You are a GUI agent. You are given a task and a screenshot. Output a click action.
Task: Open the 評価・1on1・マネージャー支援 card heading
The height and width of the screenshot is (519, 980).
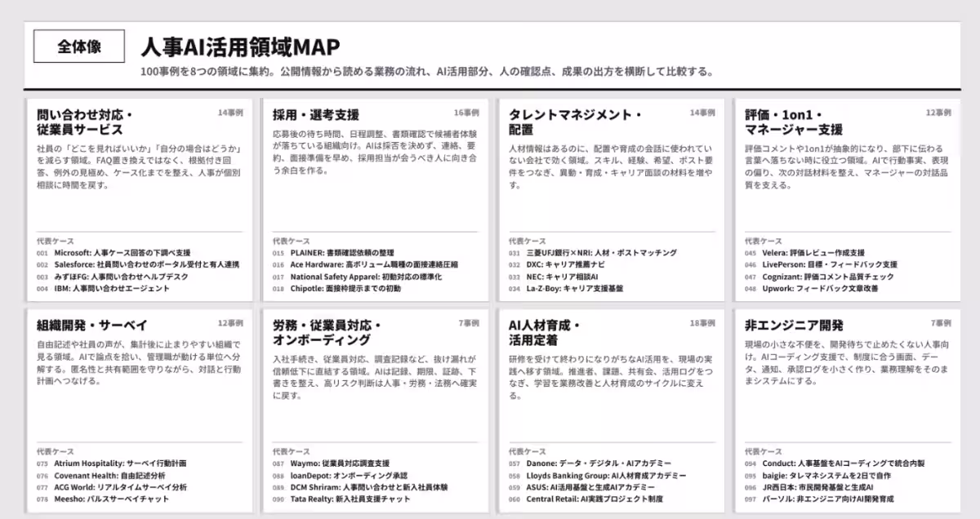click(x=794, y=122)
